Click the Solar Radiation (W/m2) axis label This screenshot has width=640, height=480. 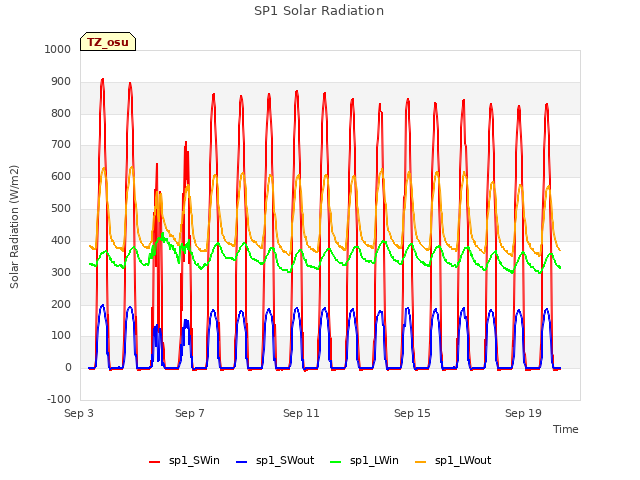tap(14, 227)
